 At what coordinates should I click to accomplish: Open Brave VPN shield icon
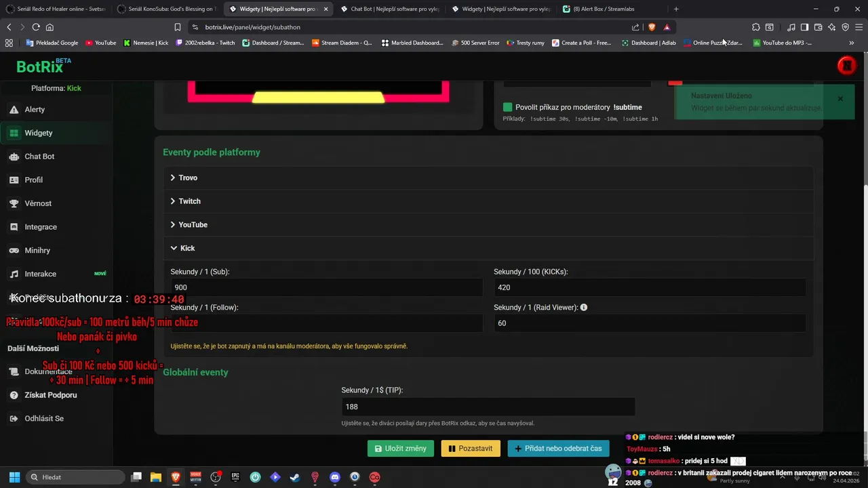pos(845,27)
